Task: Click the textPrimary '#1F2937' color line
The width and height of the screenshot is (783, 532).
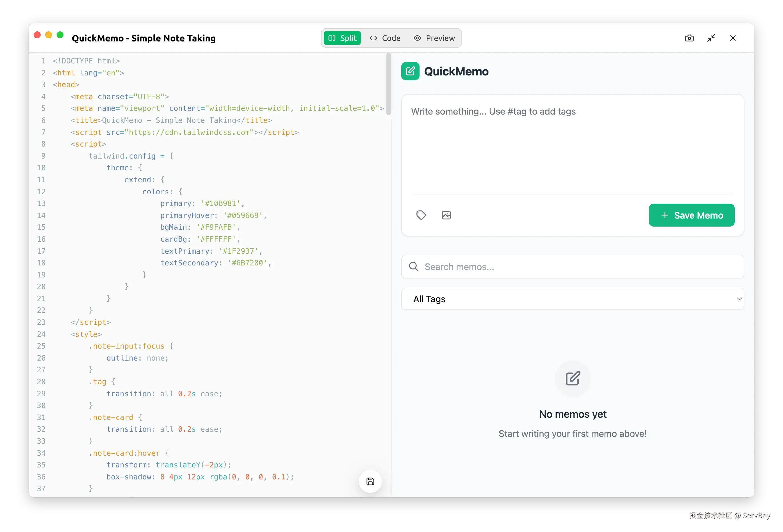Action: coord(211,251)
